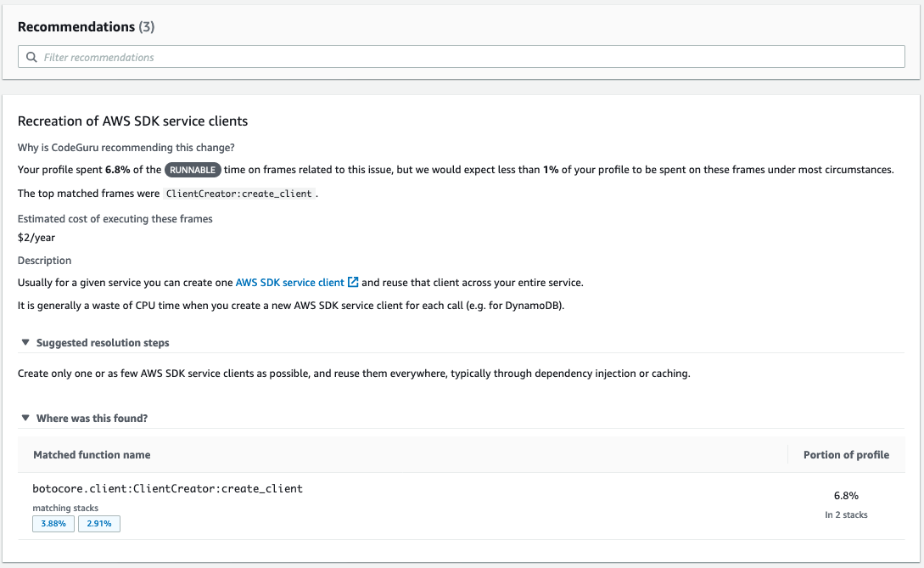Select the Recreation of AWS SDK service clients heading
924x568 pixels.
click(x=132, y=121)
